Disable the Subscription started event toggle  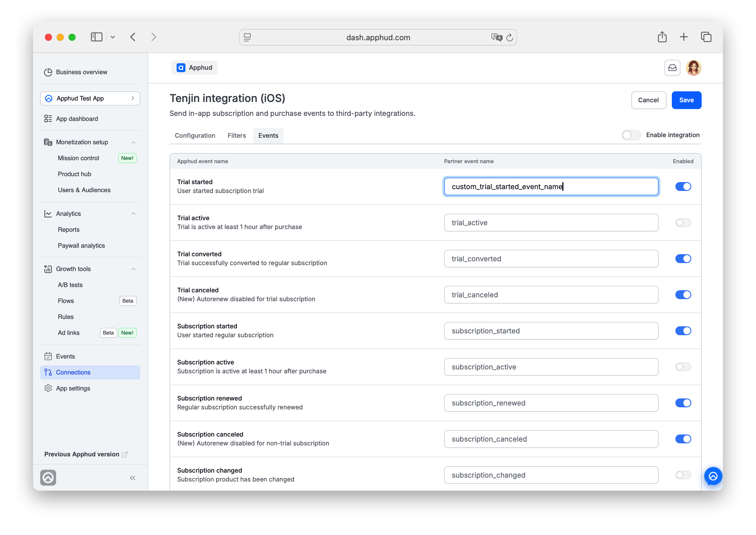click(x=683, y=331)
